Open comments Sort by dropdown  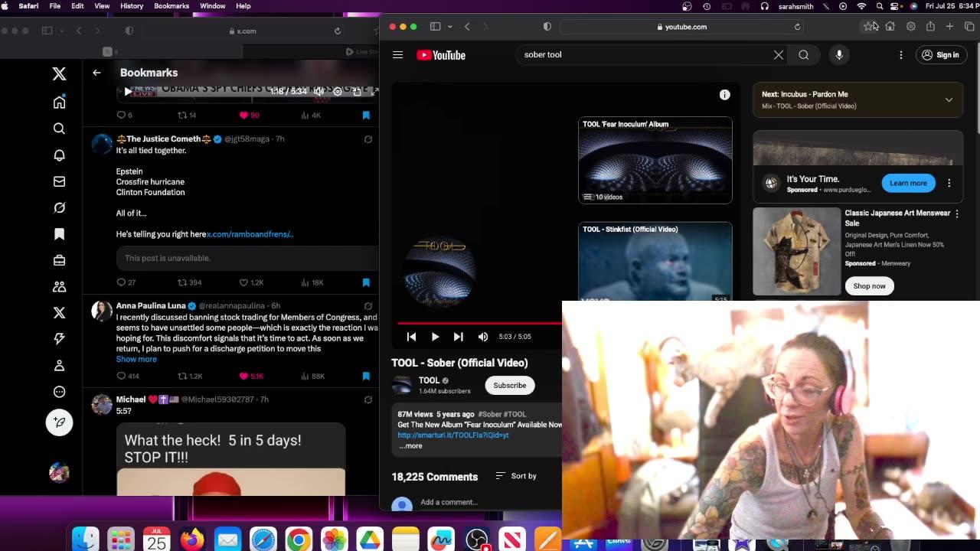[516, 476]
